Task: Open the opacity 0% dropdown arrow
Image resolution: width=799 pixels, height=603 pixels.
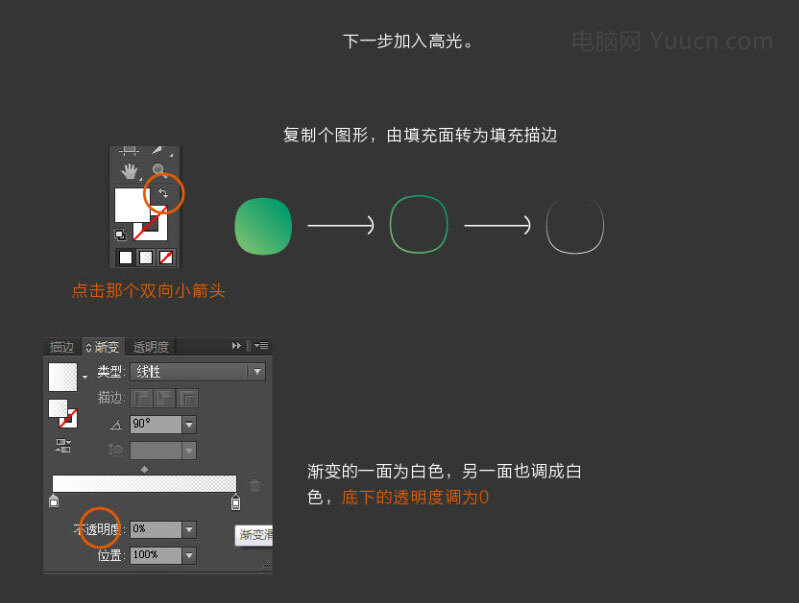Action: [189, 530]
